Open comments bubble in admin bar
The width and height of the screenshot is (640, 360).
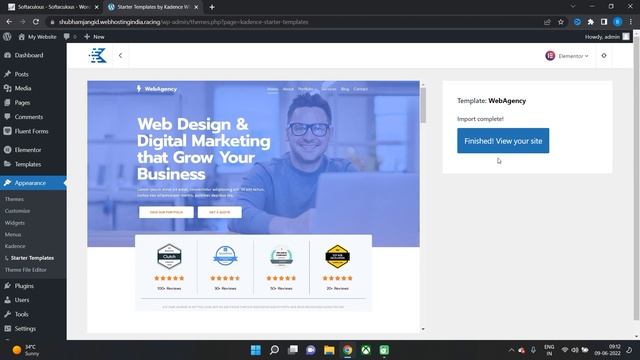point(70,37)
